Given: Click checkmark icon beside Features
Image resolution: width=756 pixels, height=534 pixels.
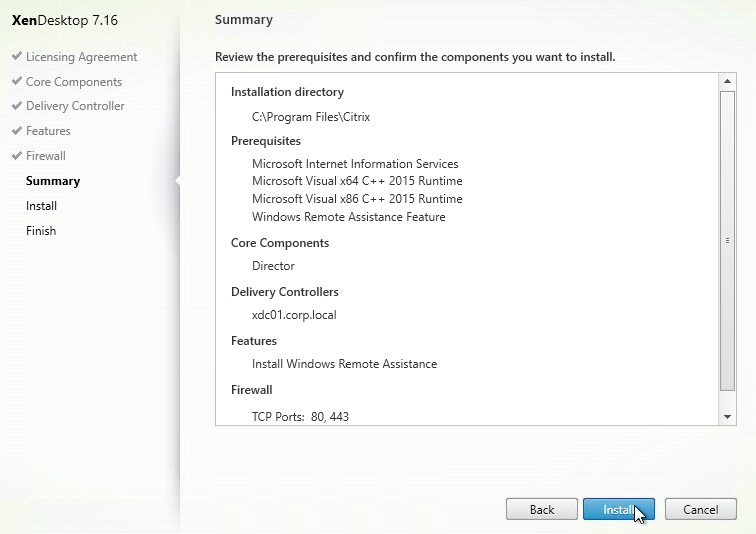Looking at the screenshot, I should [x=17, y=130].
